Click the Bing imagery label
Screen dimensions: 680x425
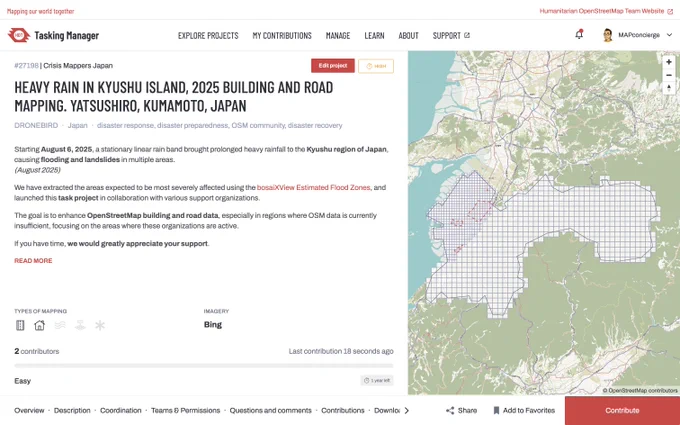[x=213, y=324]
